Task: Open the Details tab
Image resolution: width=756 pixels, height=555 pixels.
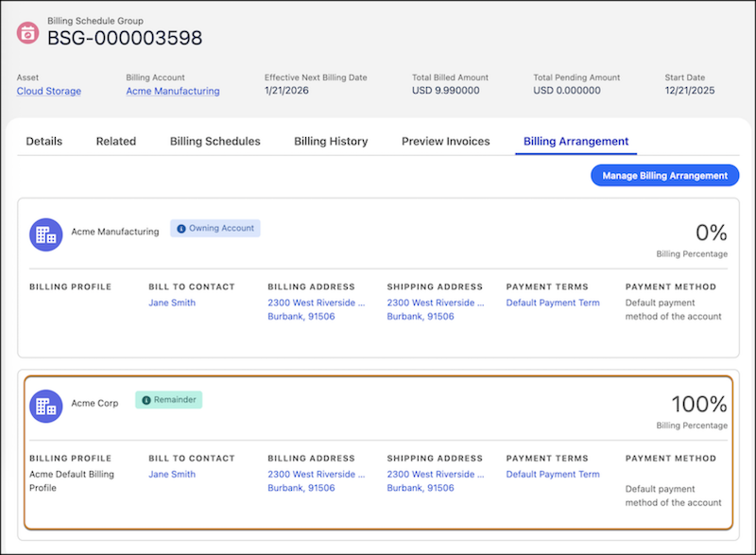Action: 43,141
